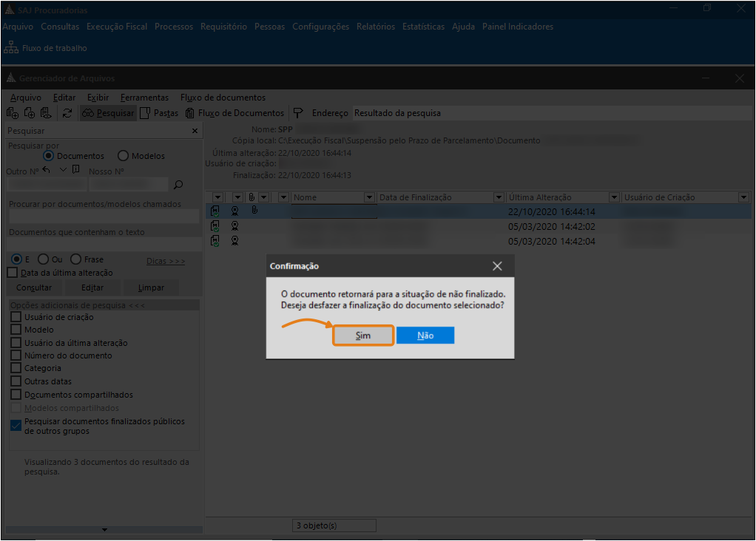Click the Sim button in confirmation dialog
The image size is (756, 541).
(362, 336)
